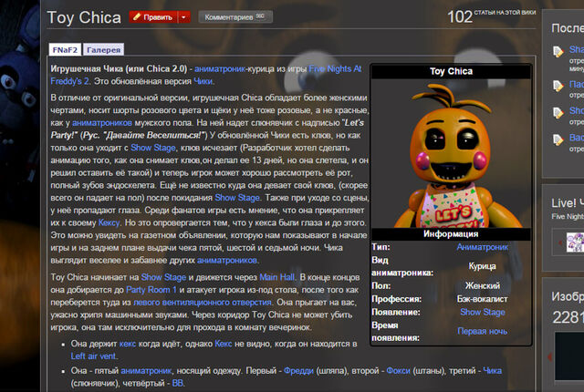Open Show Stage link in the infobox
584x392 pixels.
pos(483,312)
